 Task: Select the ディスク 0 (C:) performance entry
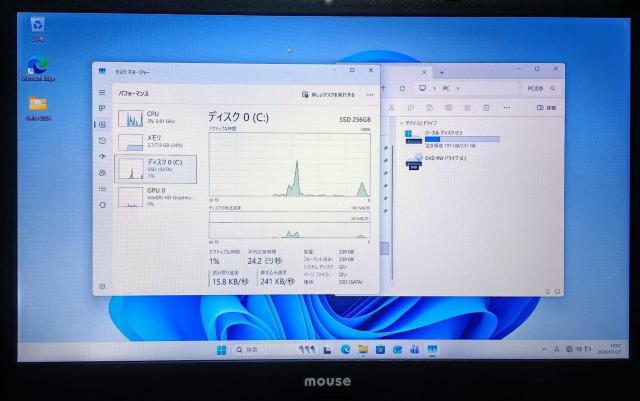point(156,169)
